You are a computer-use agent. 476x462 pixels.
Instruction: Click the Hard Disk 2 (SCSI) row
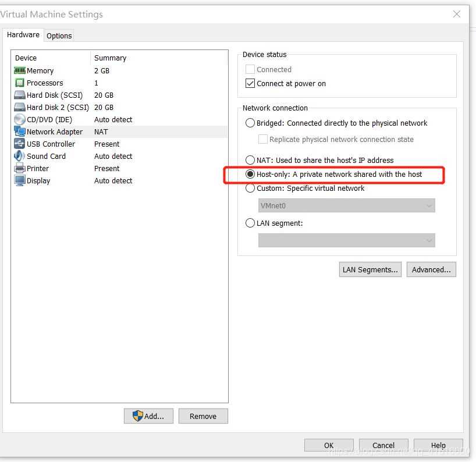click(58, 107)
